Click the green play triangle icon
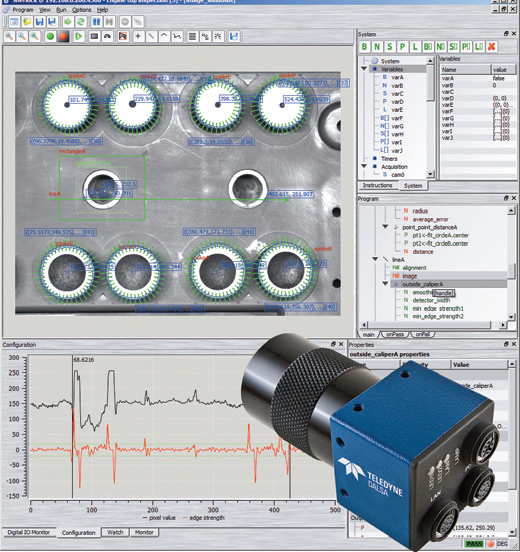Screen dimensions: 520x552 pyautogui.click(x=79, y=36)
